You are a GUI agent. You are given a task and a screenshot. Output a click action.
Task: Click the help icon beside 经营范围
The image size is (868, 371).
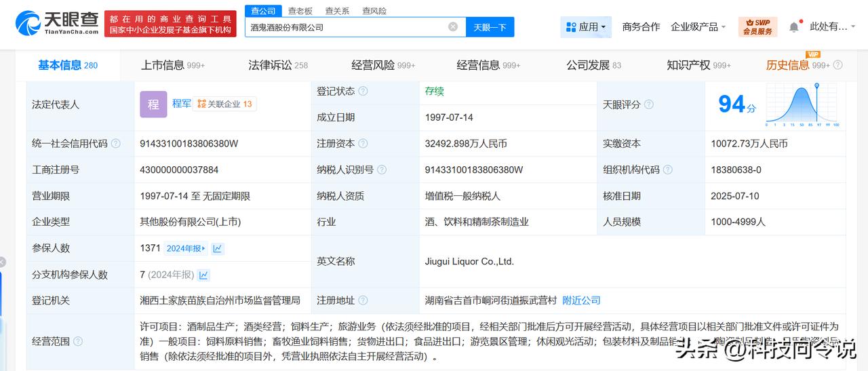pyautogui.click(x=78, y=341)
